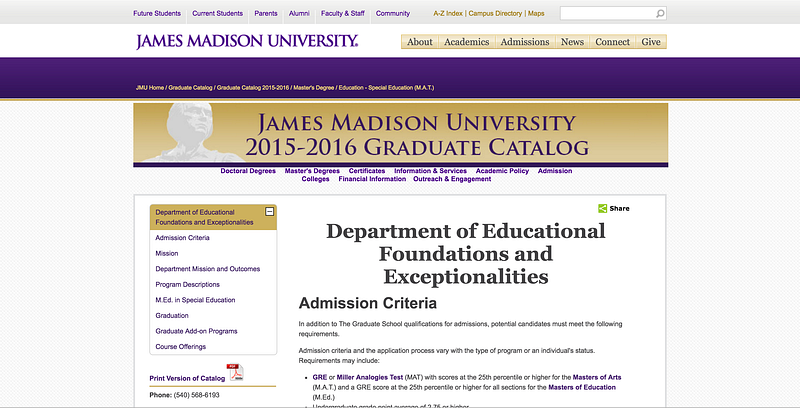Select News in main navigation
This screenshot has width=800, height=408.
[x=572, y=42]
